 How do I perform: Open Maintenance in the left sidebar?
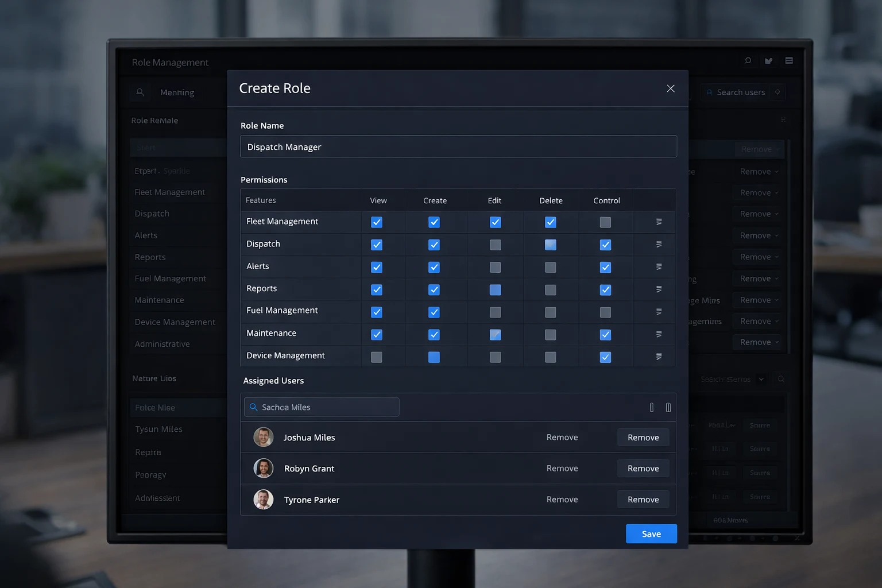pos(159,300)
